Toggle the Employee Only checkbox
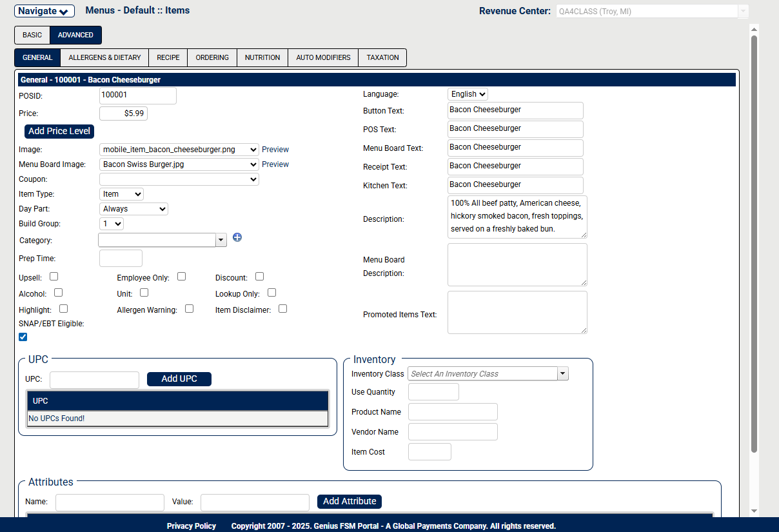Viewport: 779px width, 532px height. (182, 277)
